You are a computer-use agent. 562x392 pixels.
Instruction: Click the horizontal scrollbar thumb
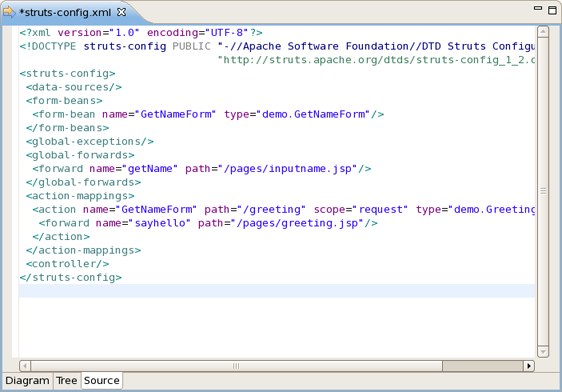point(236,366)
